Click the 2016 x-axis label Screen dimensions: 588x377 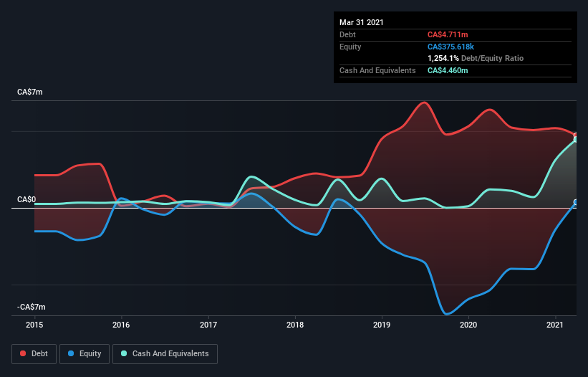121,325
